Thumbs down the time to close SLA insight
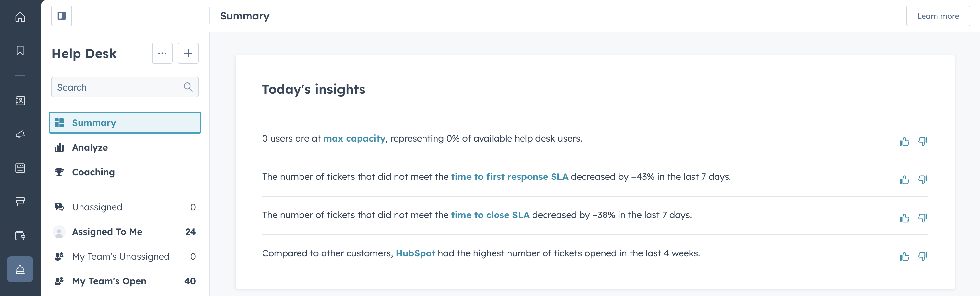 (x=923, y=218)
